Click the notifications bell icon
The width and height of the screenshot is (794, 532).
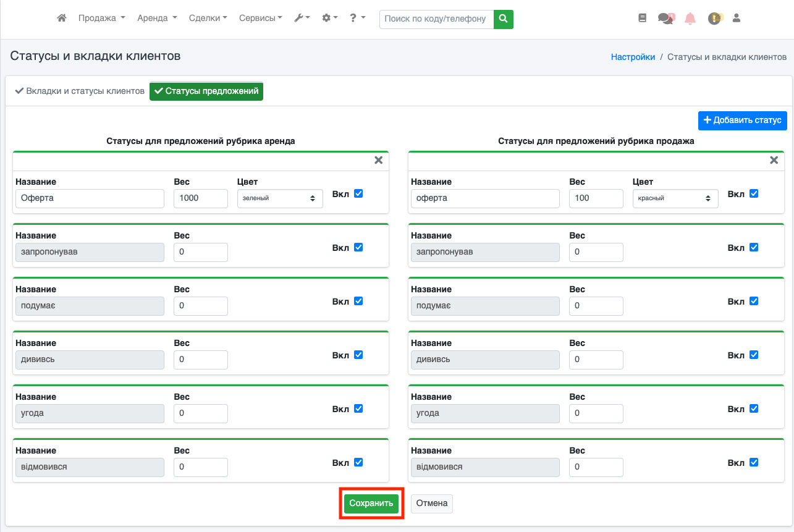click(x=690, y=19)
